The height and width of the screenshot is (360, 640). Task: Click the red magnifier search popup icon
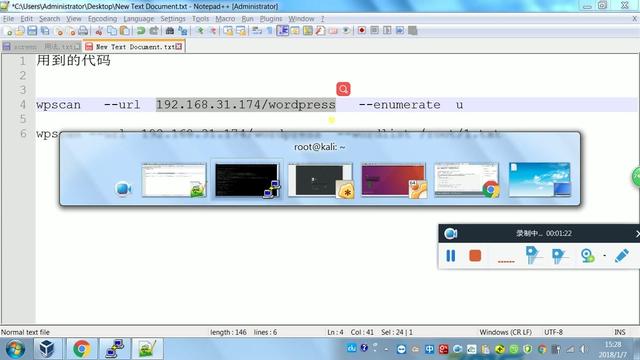point(343,89)
